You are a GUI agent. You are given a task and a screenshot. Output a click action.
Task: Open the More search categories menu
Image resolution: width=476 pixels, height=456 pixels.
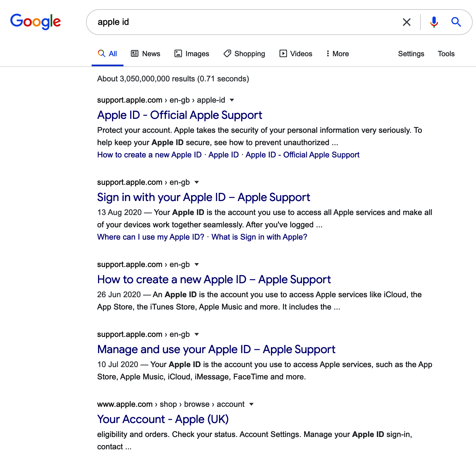pyautogui.click(x=337, y=53)
